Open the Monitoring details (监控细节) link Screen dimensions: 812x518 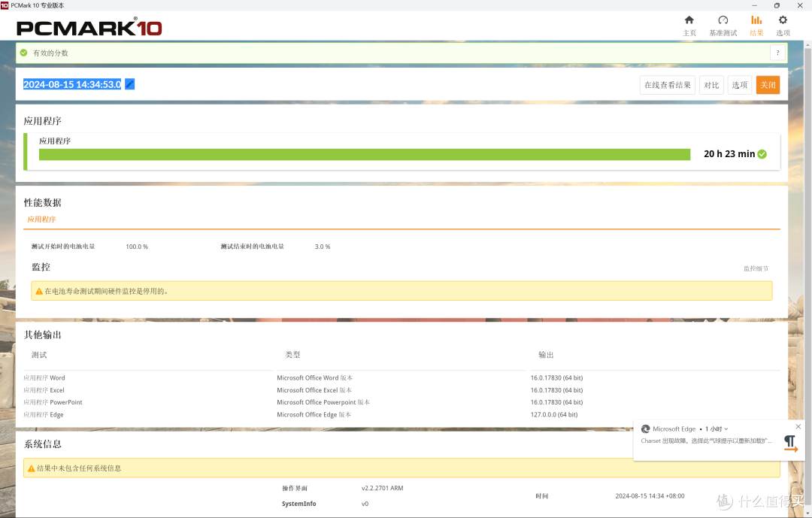[756, 268]
